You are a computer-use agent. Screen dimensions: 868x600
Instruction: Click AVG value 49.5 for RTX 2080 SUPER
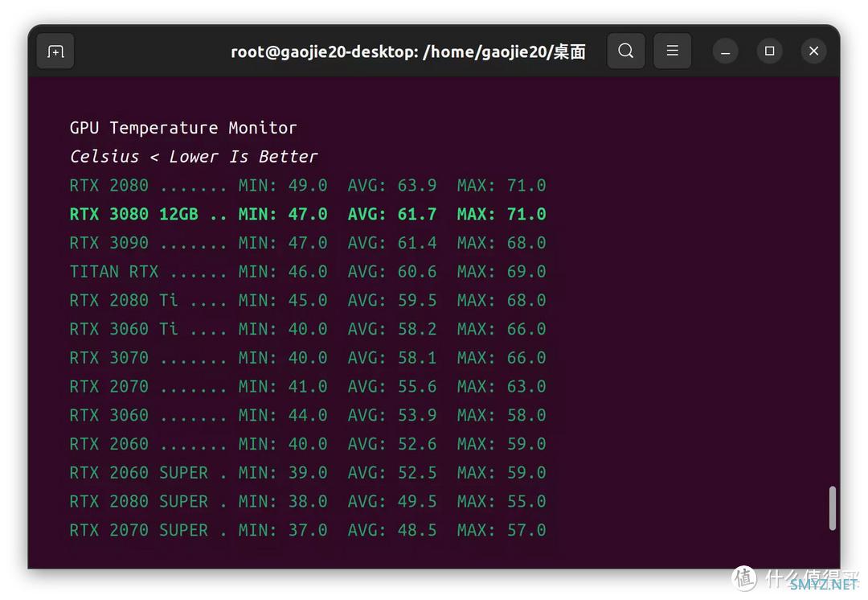tap(417, 502)
